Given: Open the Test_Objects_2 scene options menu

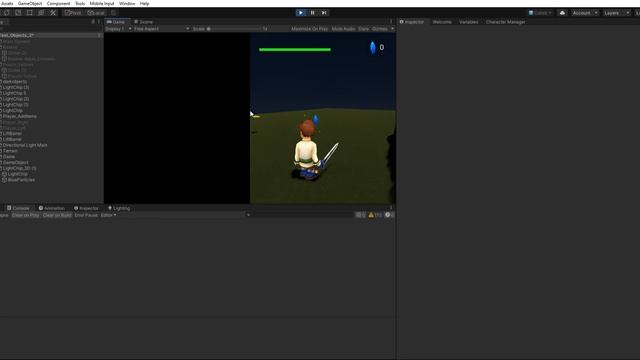Looking at the screenshot, I should tap(99, 36).
